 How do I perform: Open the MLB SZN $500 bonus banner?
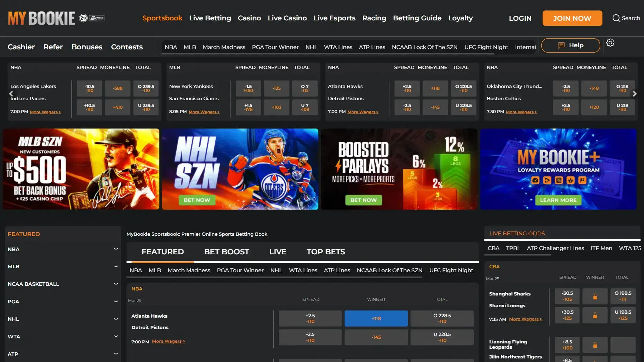click(x=81, y=169)
